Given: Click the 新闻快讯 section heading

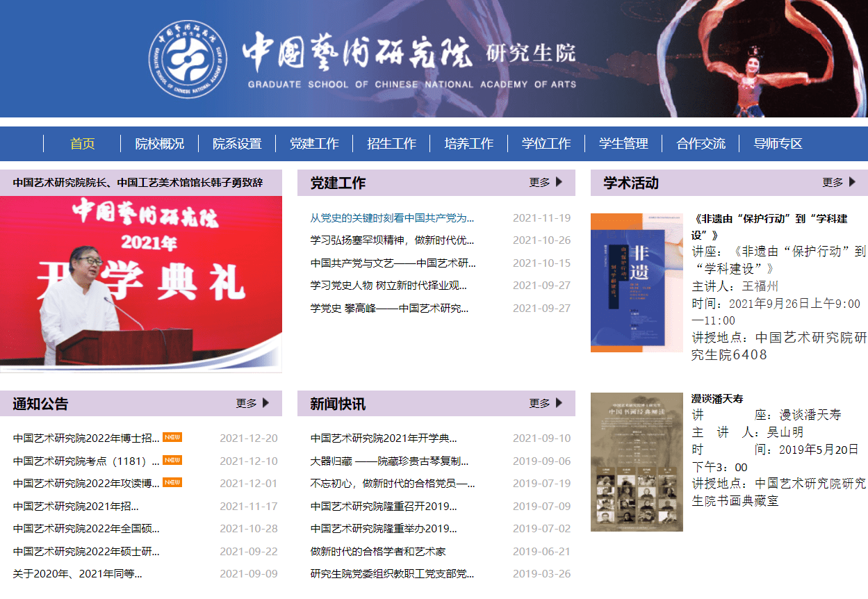Looking at the screenshot, I should pyautogui.click(x=338, y=404).
